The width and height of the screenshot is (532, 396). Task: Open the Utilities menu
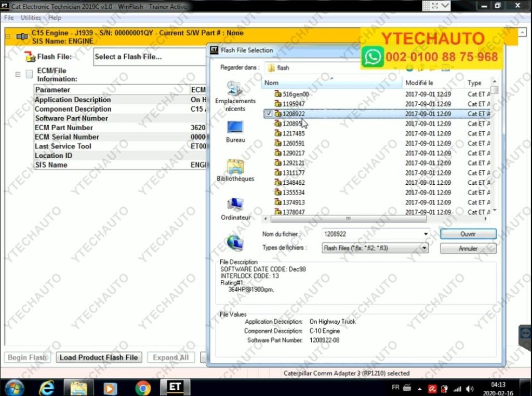coord(31,18)
